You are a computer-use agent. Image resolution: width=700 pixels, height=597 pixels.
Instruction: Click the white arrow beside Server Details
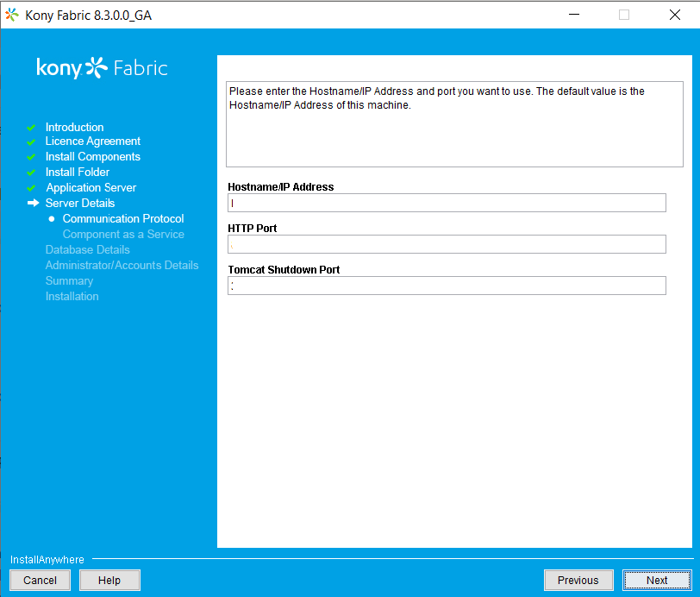(x=33, y=203)
